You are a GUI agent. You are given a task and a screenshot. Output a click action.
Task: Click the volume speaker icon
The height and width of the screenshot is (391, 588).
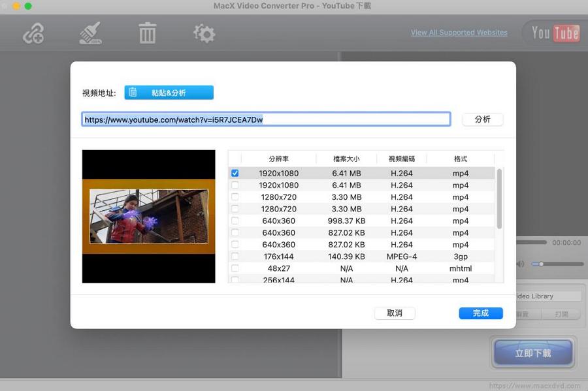(521, 264)
